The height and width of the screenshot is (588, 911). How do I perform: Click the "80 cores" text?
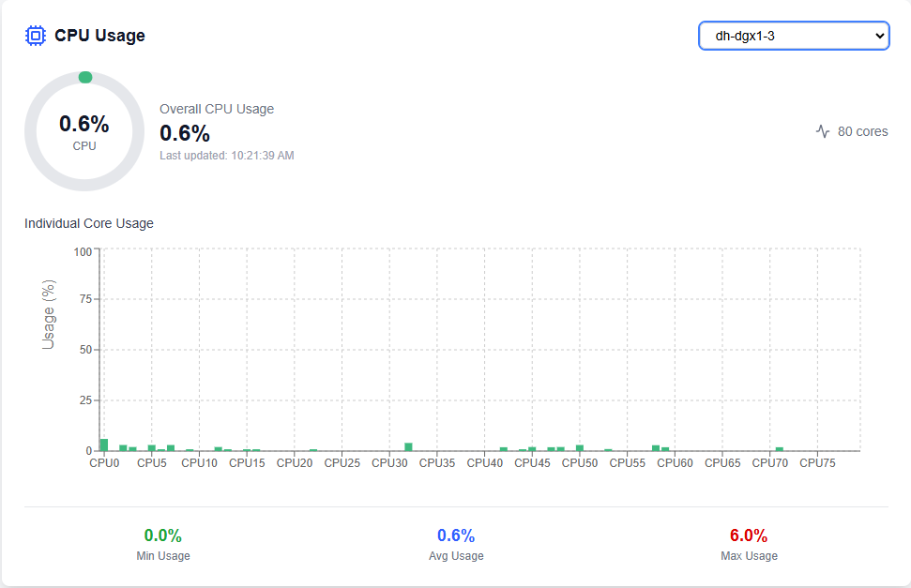(x=862, y=131)
